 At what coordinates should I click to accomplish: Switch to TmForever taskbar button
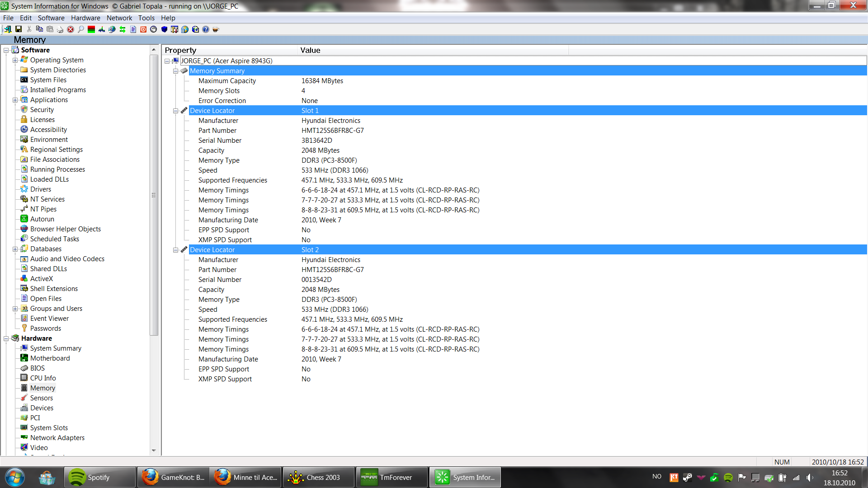point(392,477)
